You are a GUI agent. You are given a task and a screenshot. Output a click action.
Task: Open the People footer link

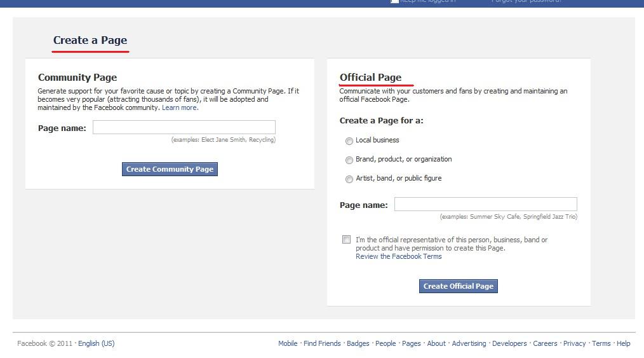click(x=386, y=343)
